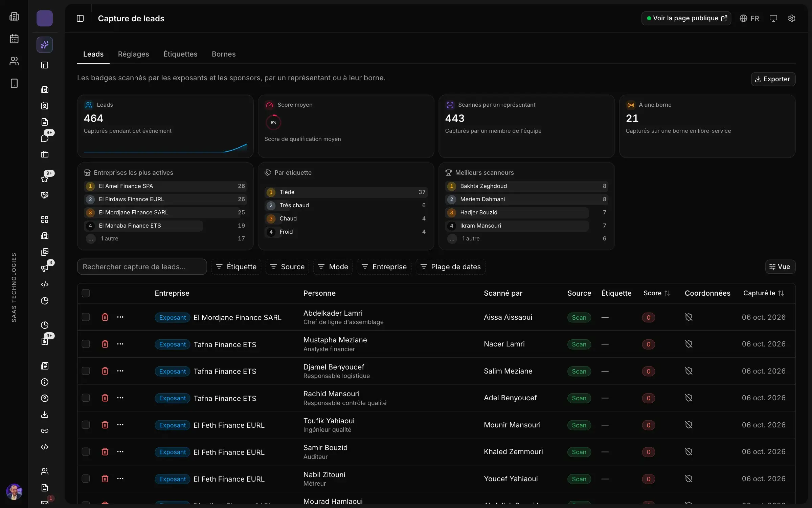The image size is (812, 508).
Task: Open the mobile device icon in the left rail
Action: [14, 83]
